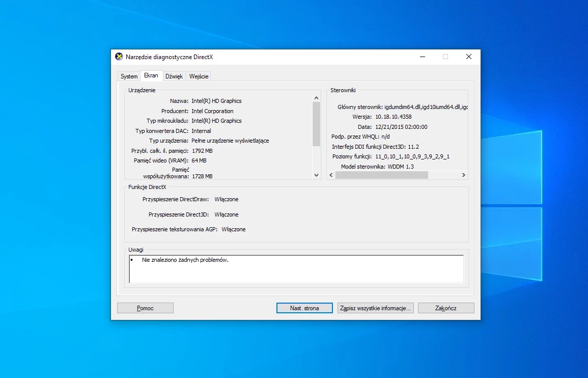Switch to the System tab
588x378 pixels.
click(129, 76)
